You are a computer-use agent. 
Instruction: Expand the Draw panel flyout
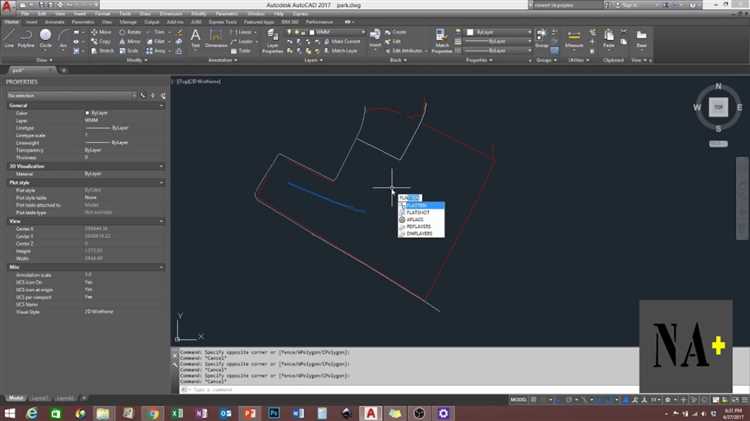[45, 60]
